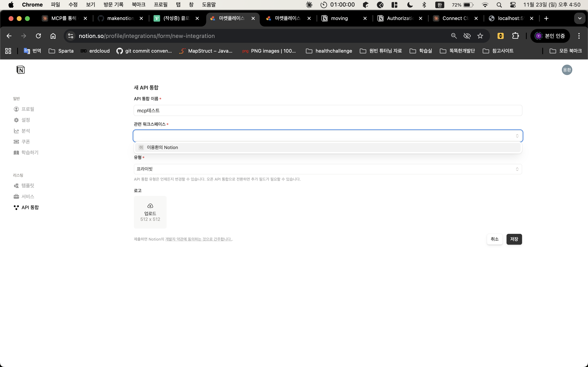
Task: Click the 저장 button
Action: point(514,239)
